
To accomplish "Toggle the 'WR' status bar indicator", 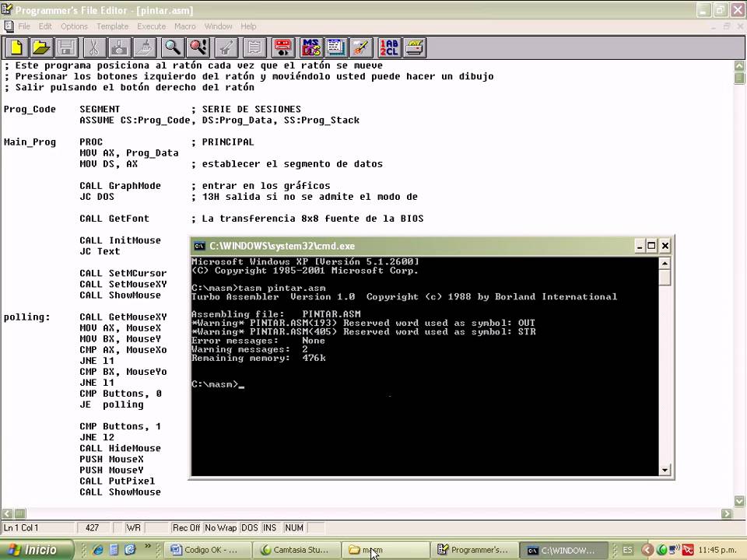I will (133, 527).
